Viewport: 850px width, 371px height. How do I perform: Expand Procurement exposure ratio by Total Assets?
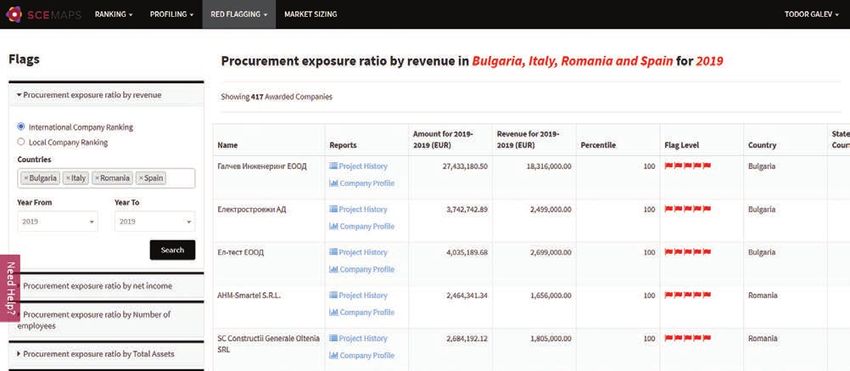(x=106, y=354)
